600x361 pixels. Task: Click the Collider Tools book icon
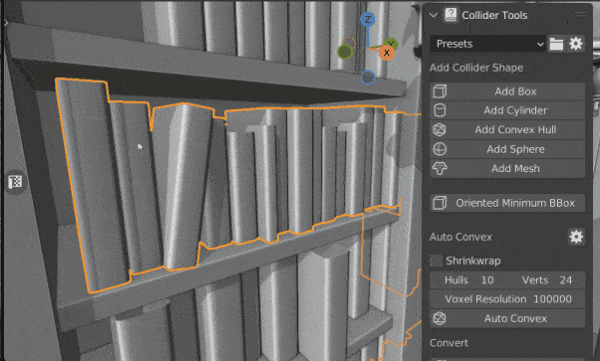point(450,15)
